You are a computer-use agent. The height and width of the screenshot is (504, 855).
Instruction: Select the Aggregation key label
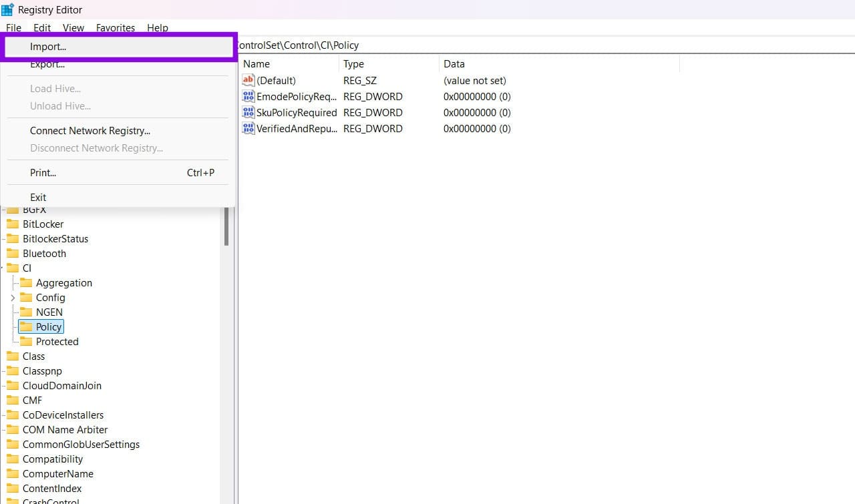point(64,282)
